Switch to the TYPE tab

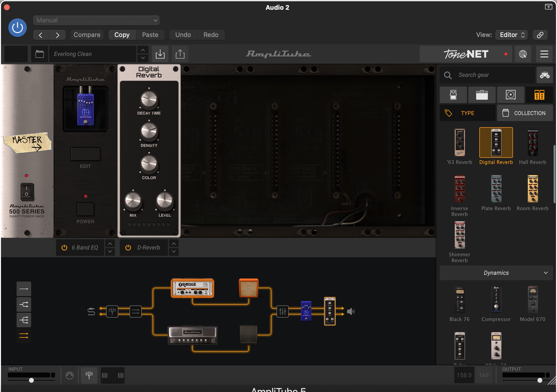467,113
